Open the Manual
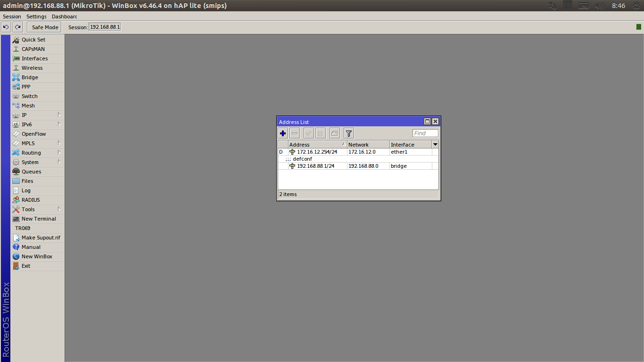Viewport: 644px width, 362px height. tap(37, 247)
